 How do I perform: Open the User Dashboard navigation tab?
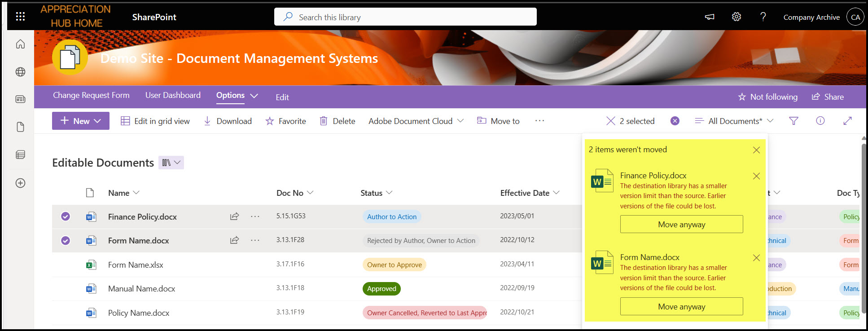click(173, 95)
